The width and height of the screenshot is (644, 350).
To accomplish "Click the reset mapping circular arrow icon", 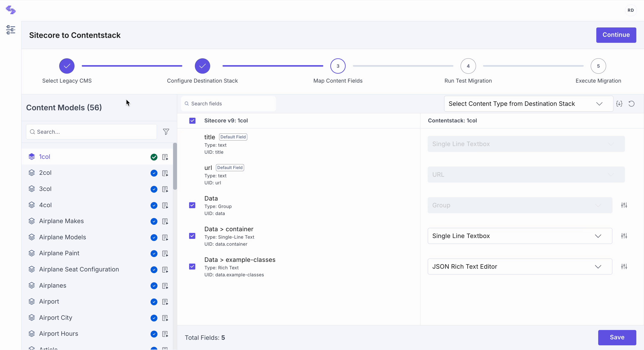I will [x=631, y=104].
